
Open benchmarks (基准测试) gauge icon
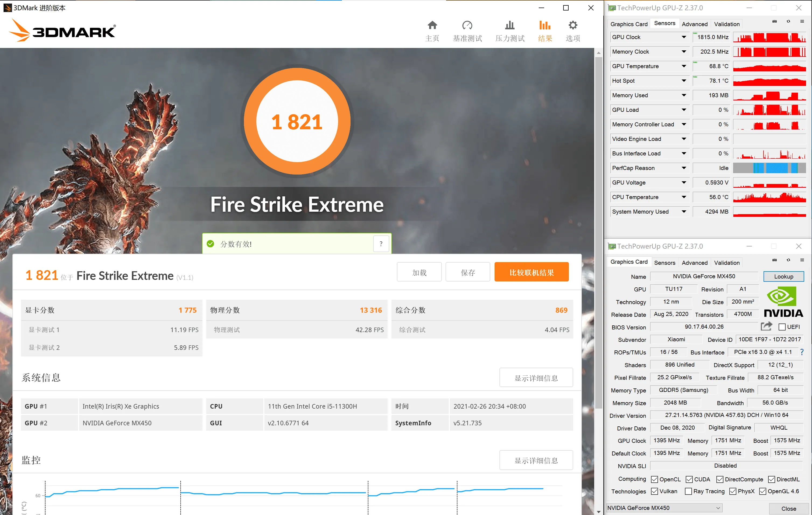click(467, 25)
